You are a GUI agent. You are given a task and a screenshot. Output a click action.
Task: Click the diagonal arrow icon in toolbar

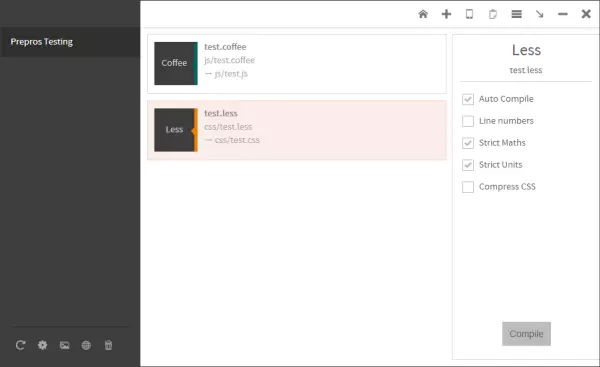click(540, 14)
